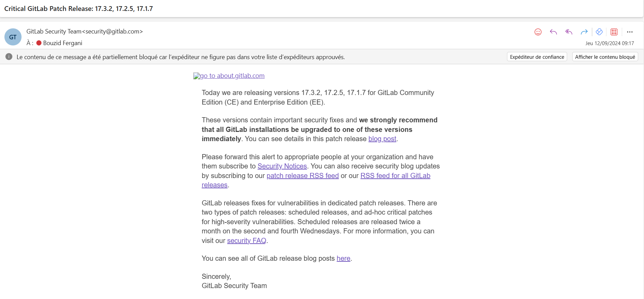Open the Viva Insights icon
The width and height of the screenshot is (644, 299).
click(599, 32)
